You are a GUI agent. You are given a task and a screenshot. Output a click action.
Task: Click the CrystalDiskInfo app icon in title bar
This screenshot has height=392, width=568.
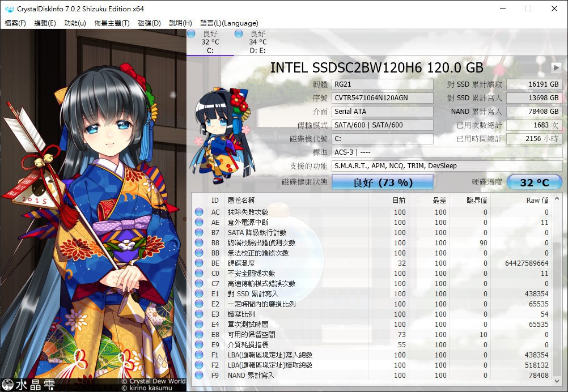point(9,8)
